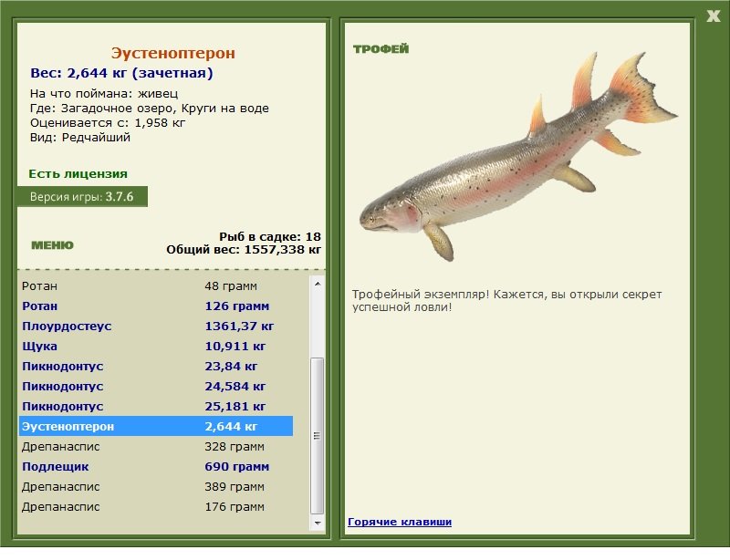Click the Где: Загадочное озеро line
Screen dimensions: 730x560
(x=150, y=109)
